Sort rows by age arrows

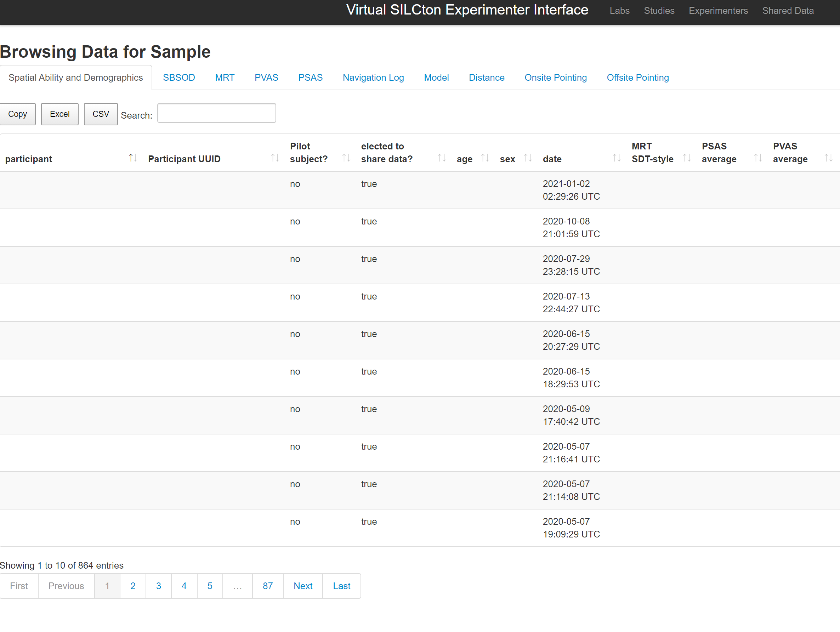click(485, 158)
